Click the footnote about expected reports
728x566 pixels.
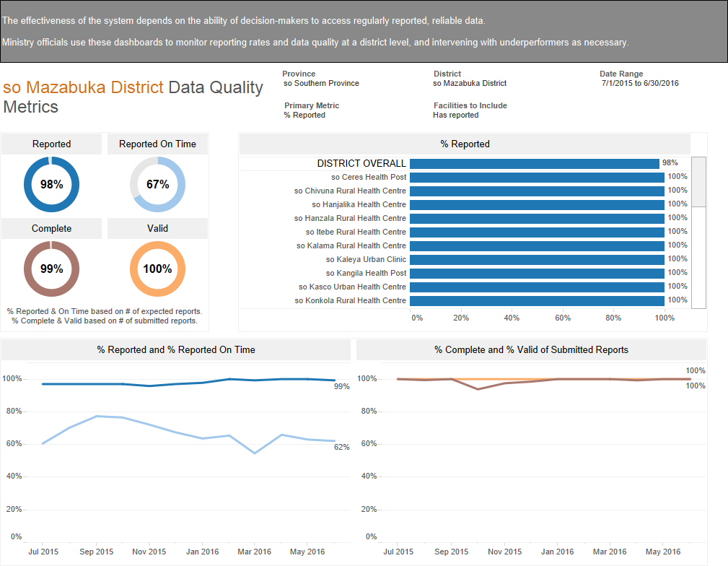[105, 316]
